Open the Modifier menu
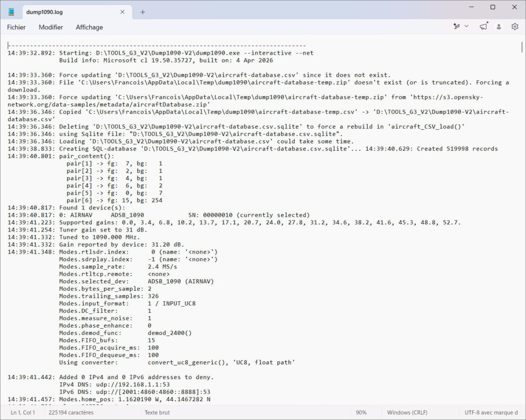 tap(50, 27)
